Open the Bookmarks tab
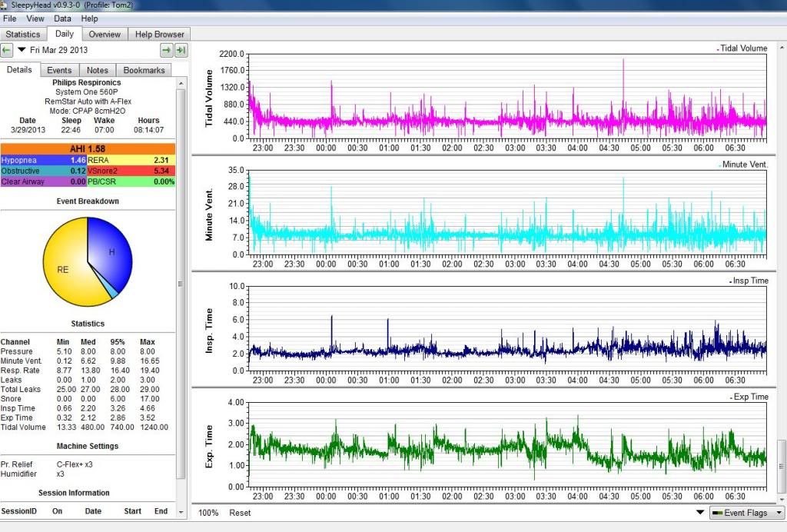 point(144,70)
